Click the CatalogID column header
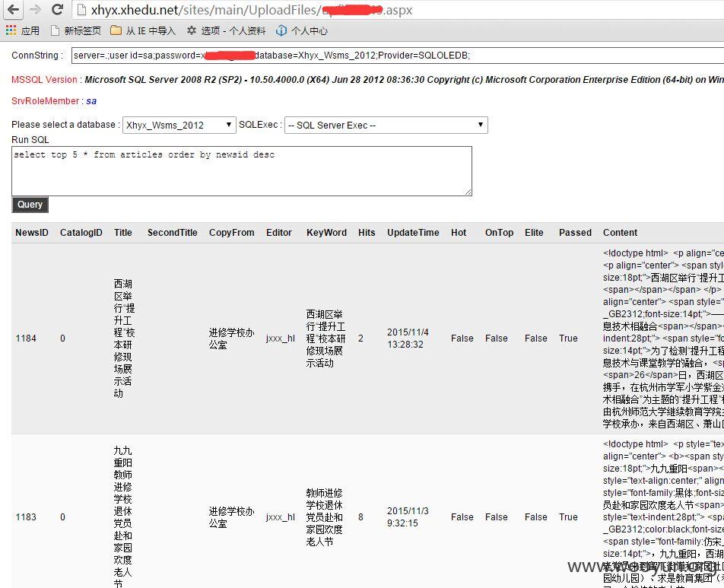This screenshot has height=588, width=724. 81,233
